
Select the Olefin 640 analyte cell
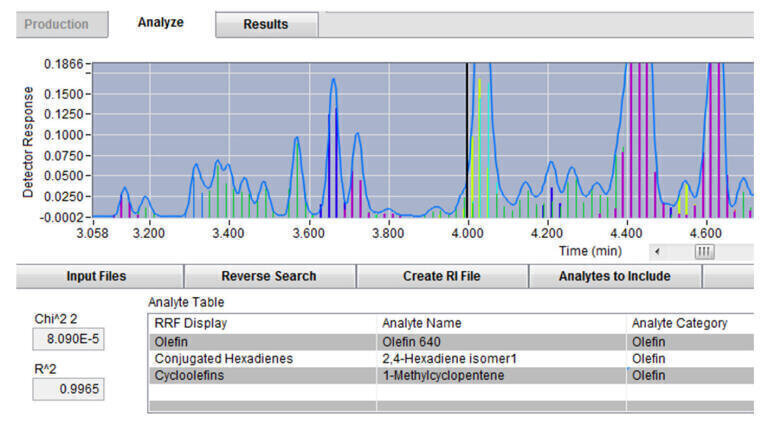pos(502,342)
